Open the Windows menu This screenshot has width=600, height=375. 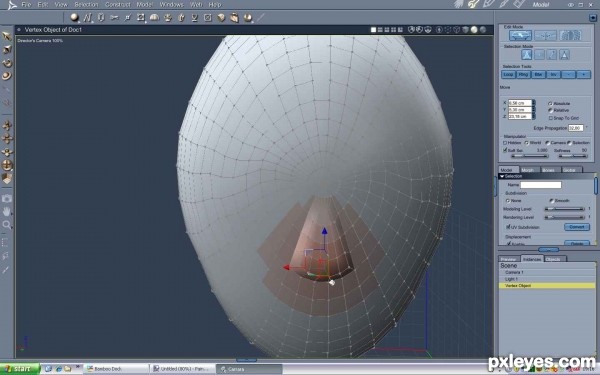coord(171,5)
